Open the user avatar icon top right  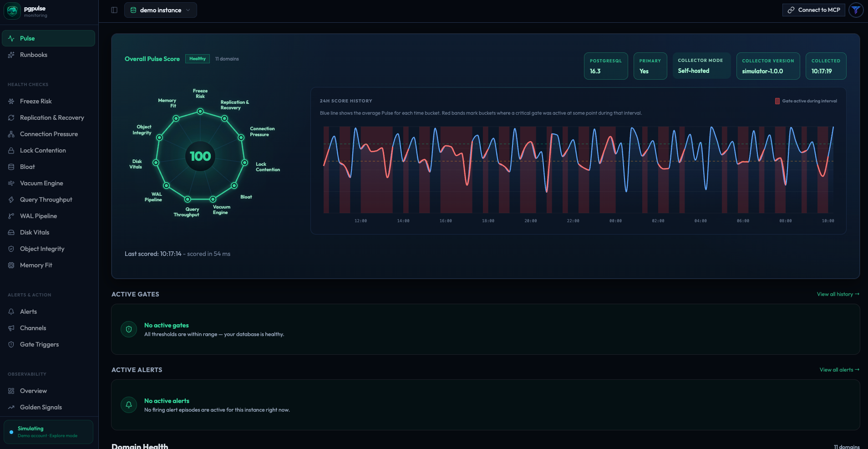click(856, 10)
